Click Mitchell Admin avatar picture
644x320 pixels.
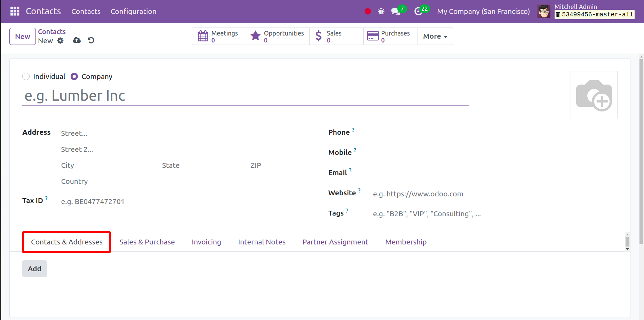coord(543,11)
